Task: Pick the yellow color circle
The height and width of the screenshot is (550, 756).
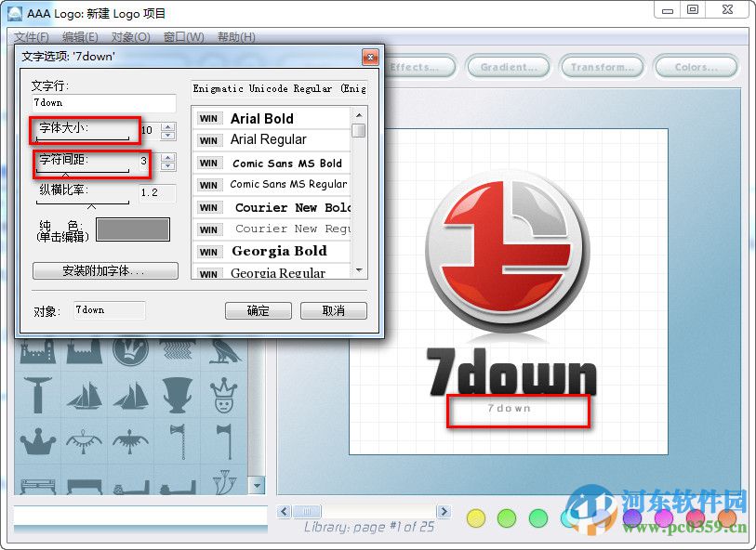Action: [476, 518]
